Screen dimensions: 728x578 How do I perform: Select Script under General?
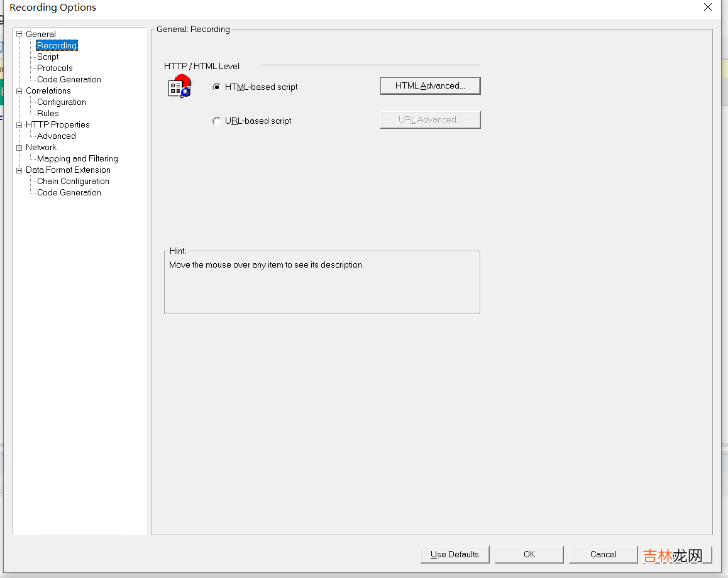[48, 57]
